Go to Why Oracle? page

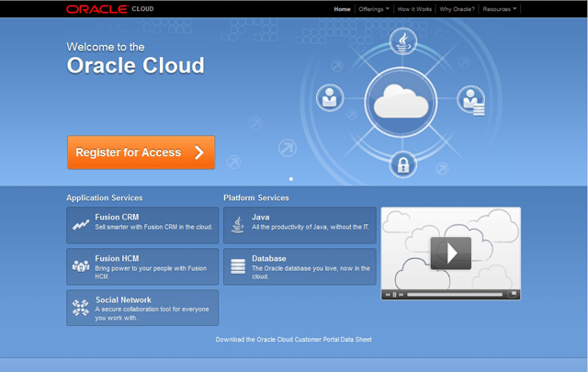pos(458,9)
